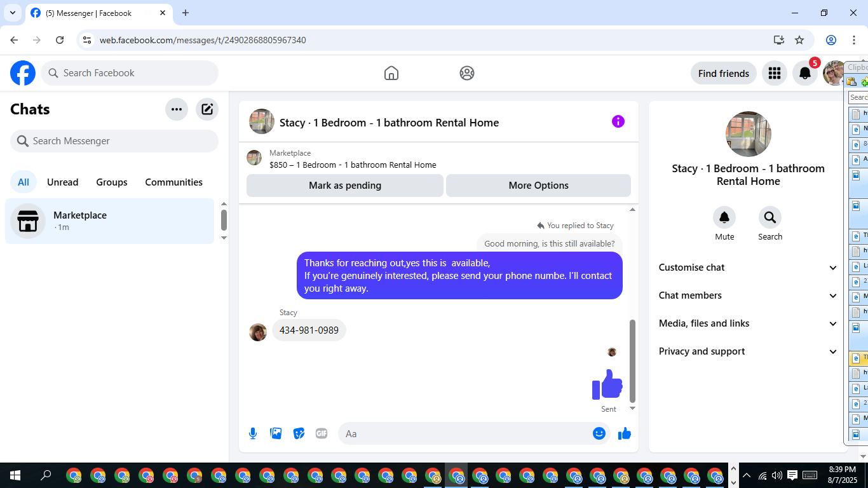Open the tab search dropdown arrow
868x488 pixels.
pos(12,13)
